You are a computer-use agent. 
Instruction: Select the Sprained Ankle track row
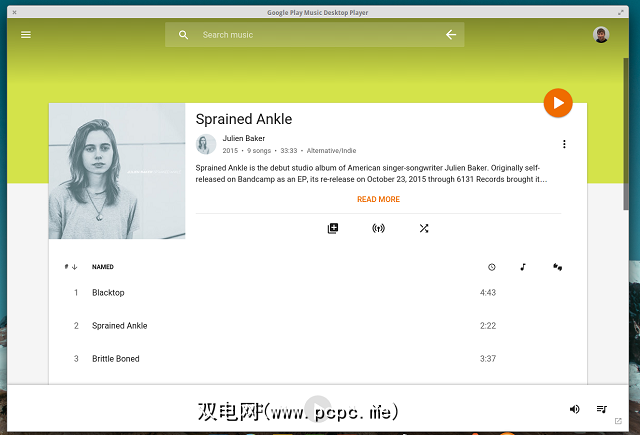[318, 326]
